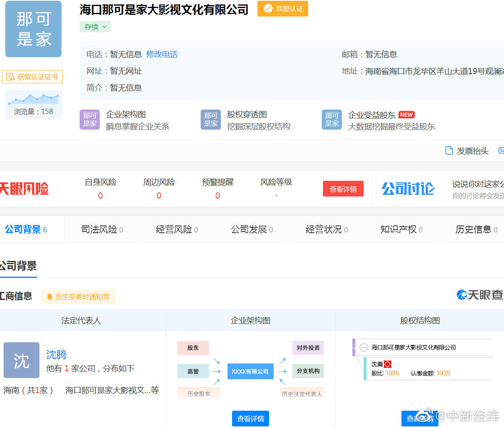The image size is (504, 428).
Task: Click the 股权结构图 column header
Action: coord(420,320)
